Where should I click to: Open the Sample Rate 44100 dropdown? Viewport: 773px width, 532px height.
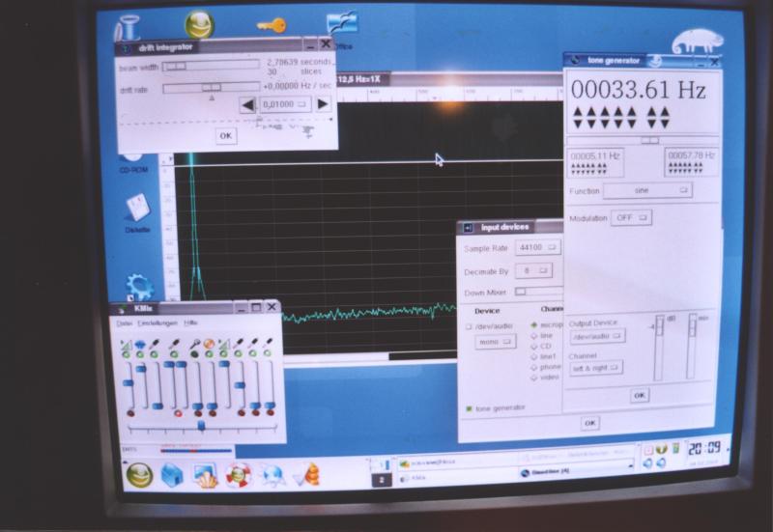(539, 248)
